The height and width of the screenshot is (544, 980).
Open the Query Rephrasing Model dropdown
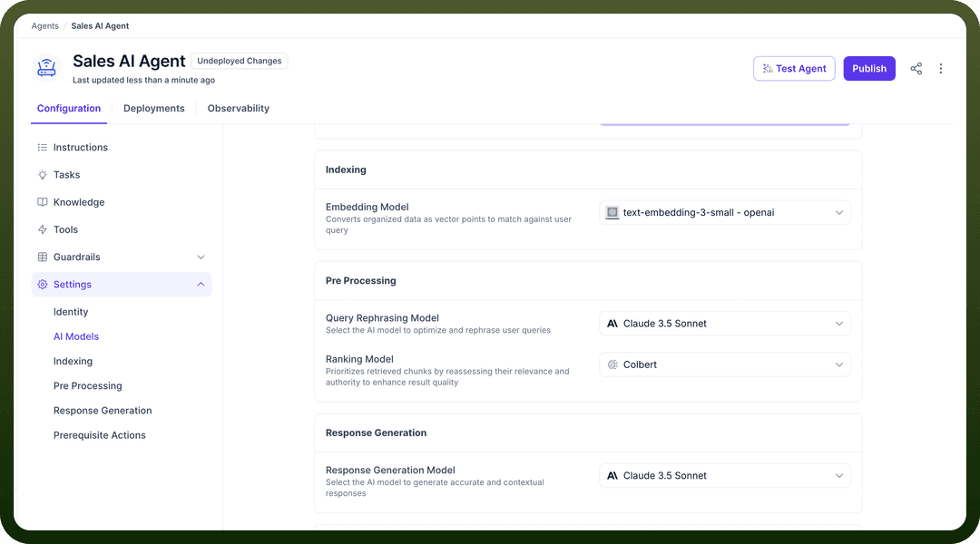click(725, 324)
